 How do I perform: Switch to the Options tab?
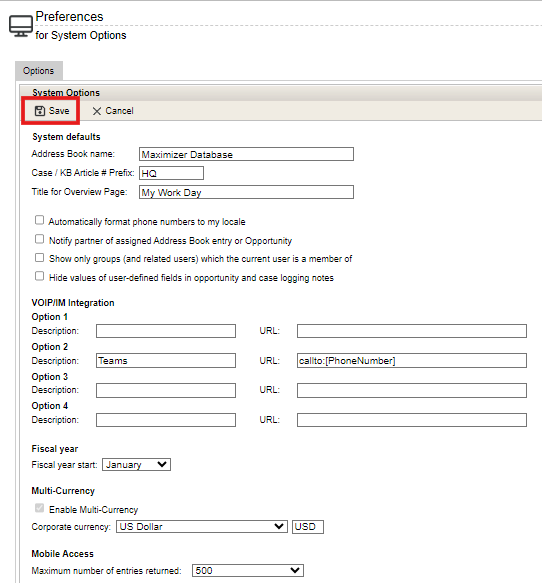(x=39, y=71)
